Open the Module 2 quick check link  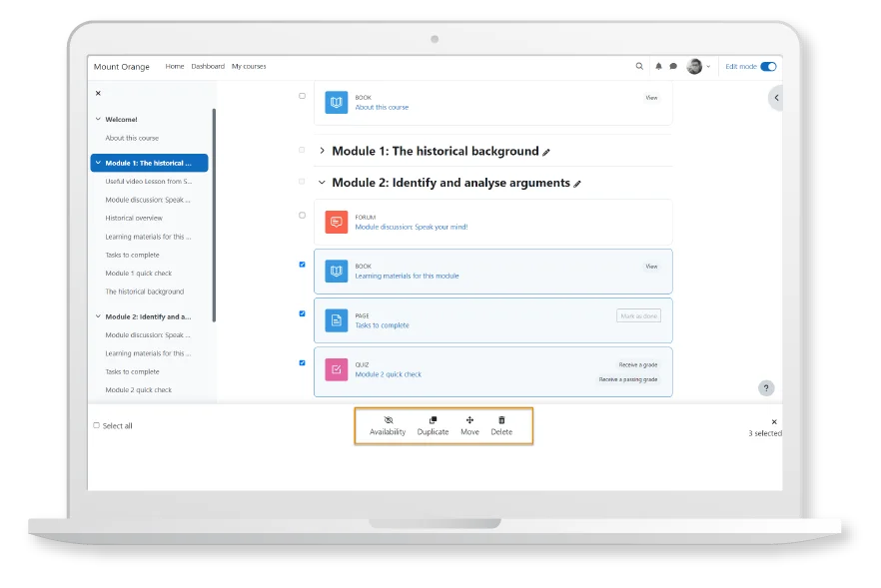pos(389,374)
